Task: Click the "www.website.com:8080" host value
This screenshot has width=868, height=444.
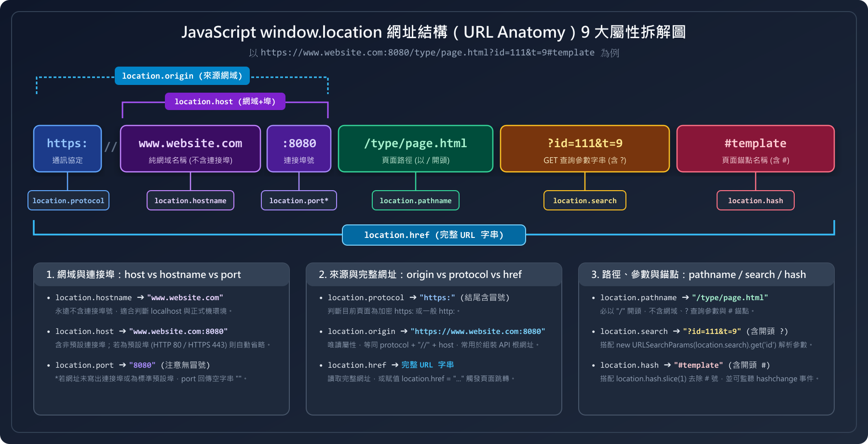Action: click(178, 332)
